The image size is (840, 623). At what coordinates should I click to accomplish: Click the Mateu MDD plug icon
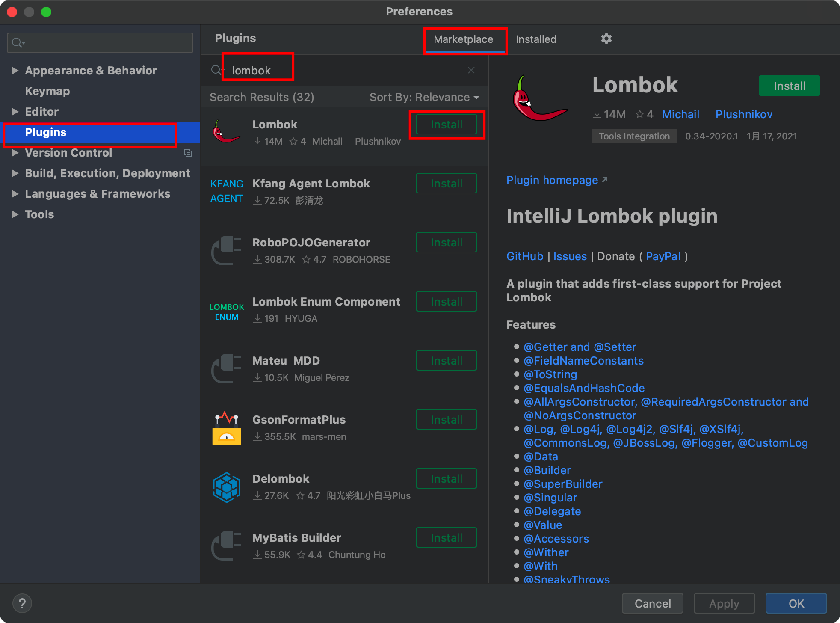[x=227, y=368]
